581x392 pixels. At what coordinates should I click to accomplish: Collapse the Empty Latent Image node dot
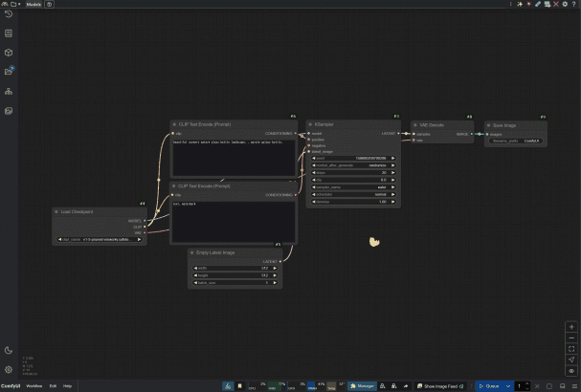[x=191, y=252]
